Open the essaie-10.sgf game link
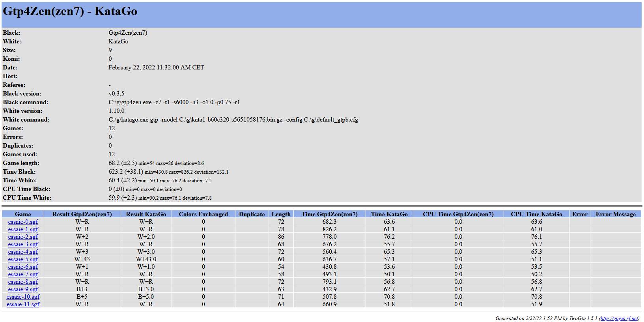 click(23, 297)
